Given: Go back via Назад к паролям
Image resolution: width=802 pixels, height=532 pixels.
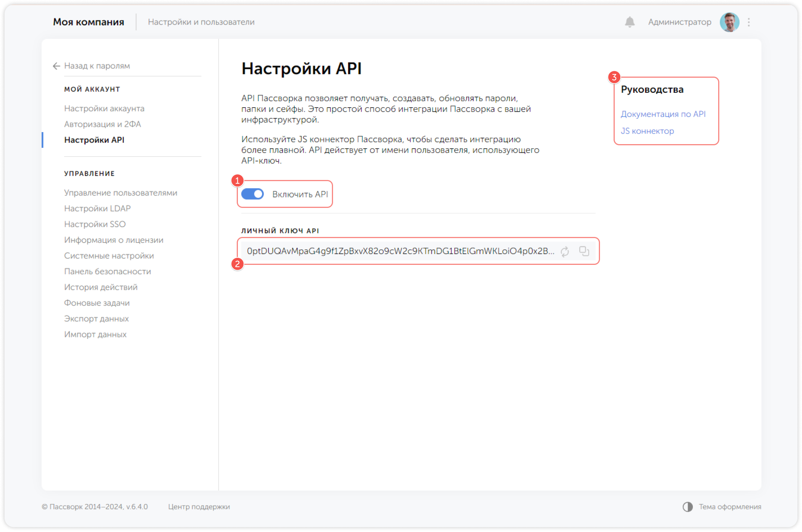Looking at the screenshot, I should 97,66.
